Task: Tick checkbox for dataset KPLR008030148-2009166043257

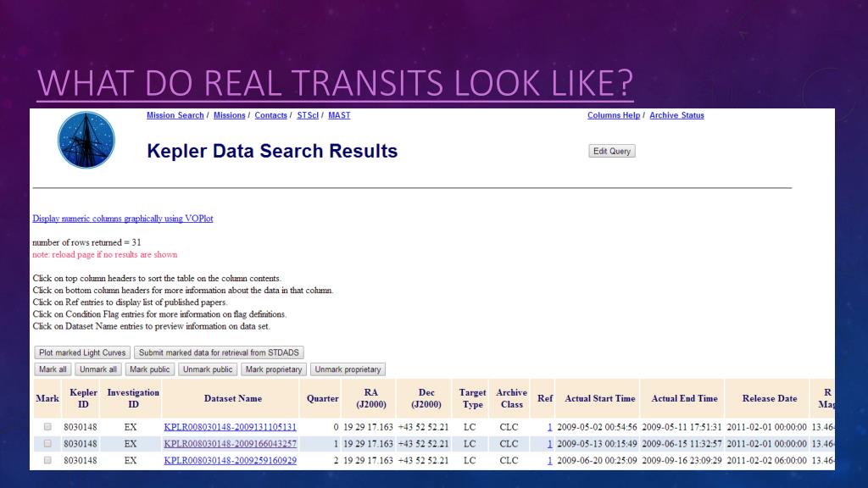Action: tap(47, 443)
